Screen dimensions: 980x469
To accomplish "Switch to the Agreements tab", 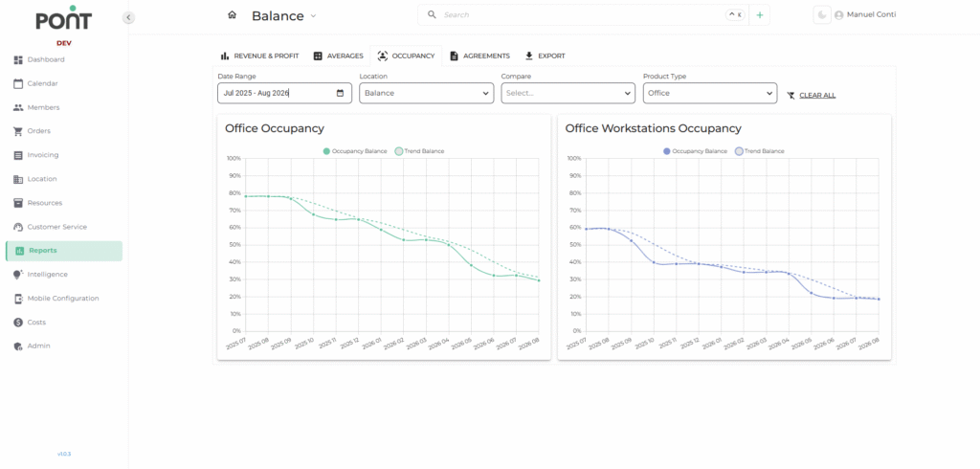I will click(479, 56).
